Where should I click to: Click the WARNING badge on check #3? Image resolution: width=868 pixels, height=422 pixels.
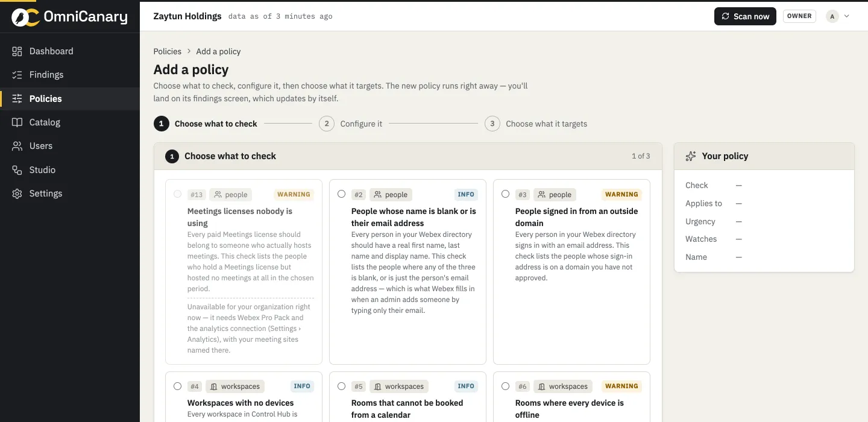(x=621, y=195)
